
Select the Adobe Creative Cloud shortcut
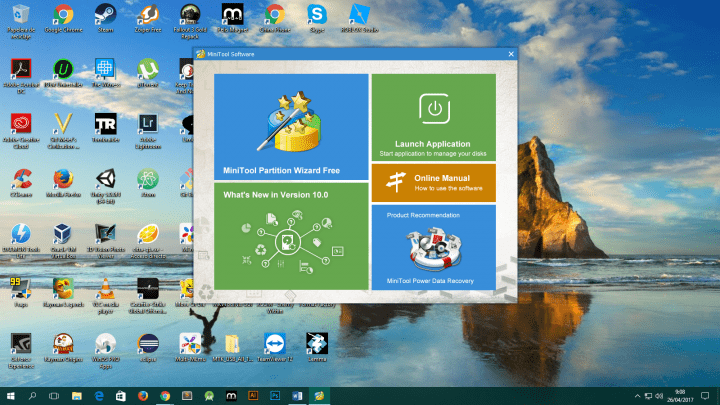21,131
